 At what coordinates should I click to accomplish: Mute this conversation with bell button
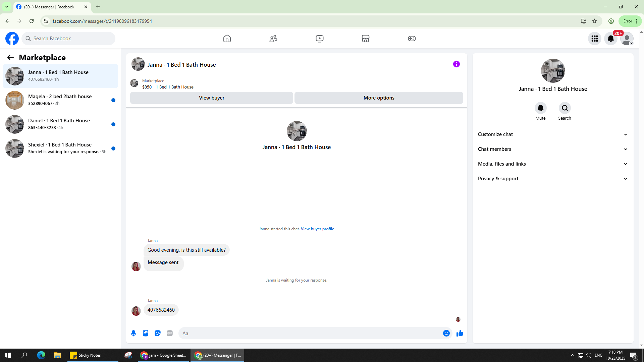[x=540, y=108]
